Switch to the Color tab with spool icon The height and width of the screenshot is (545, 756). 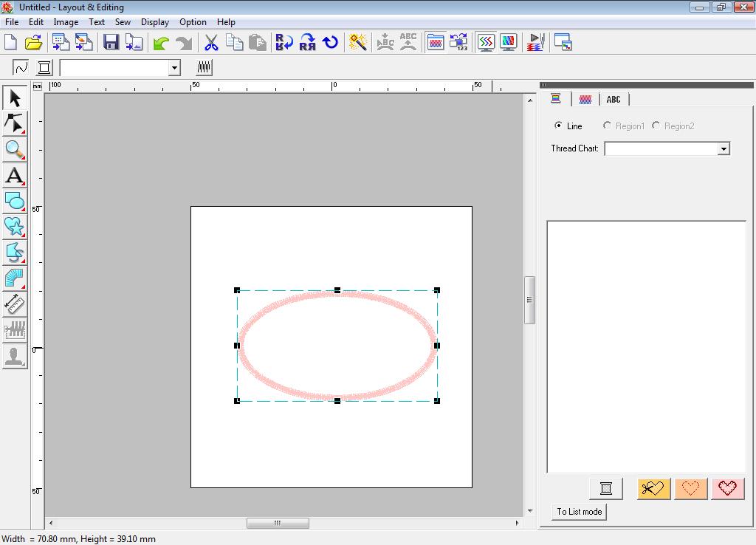click(x=556, y=99)
